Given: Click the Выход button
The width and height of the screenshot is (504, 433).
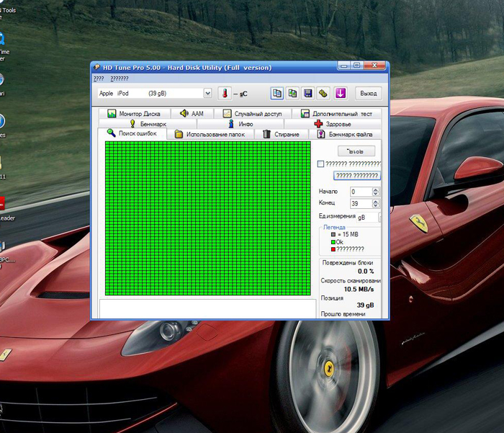Looking at the screenshot, I should point(368,93).
